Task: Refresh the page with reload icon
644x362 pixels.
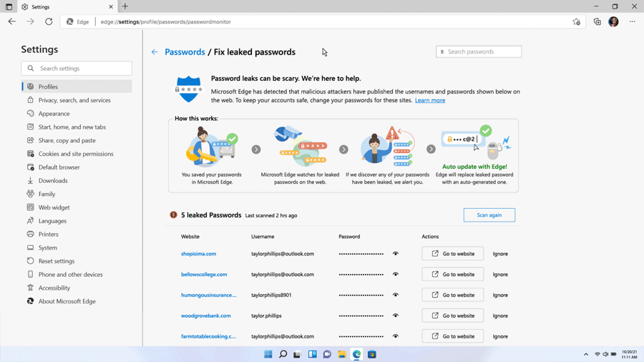Action: coord(49,21)
